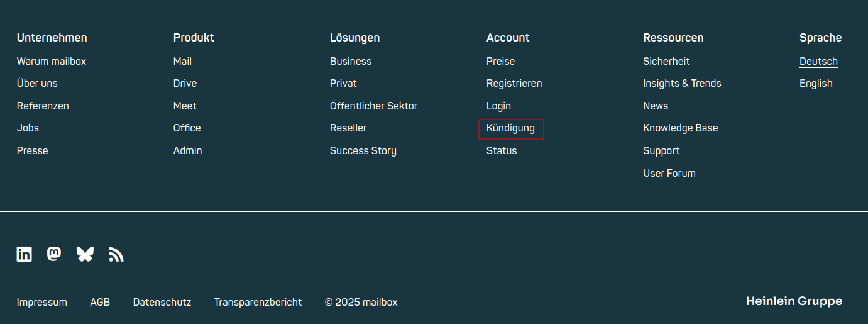Open the Datenschutz page
Image resolution: width=868 pixels, height=324 pixels.
point(162,303)
